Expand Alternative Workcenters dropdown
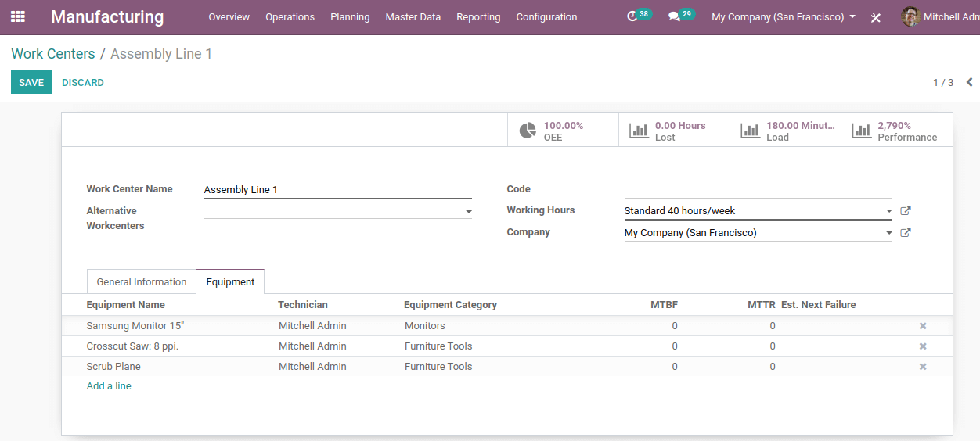 click(468, 212)
